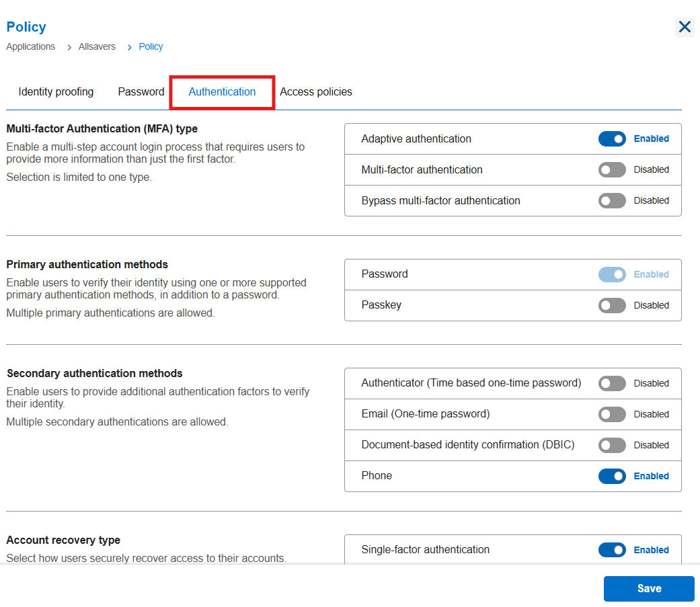Click the Password primary method toggle
700x607 pixels.
(612, 274)
